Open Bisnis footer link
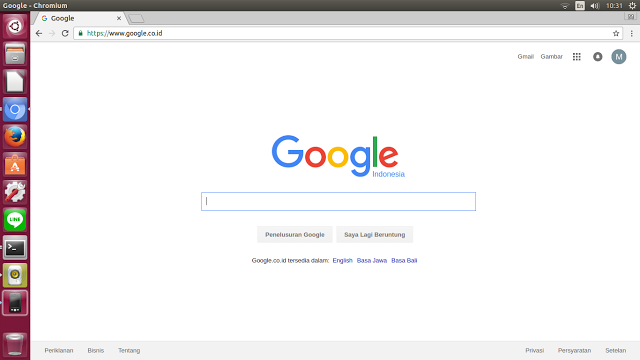The height and width of the screenshot is (360, 640). point(96,351)
